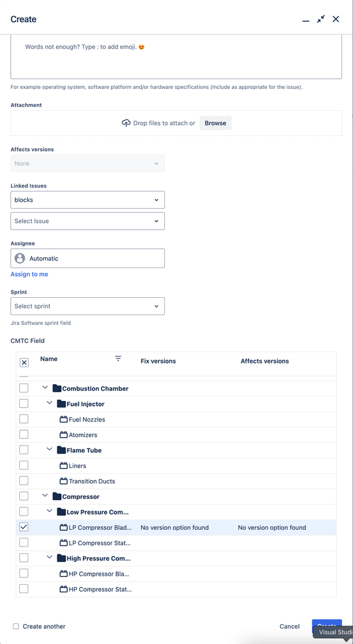Click the Cancel button
Viewport: 353px width, 644px height.
point(289,627)
